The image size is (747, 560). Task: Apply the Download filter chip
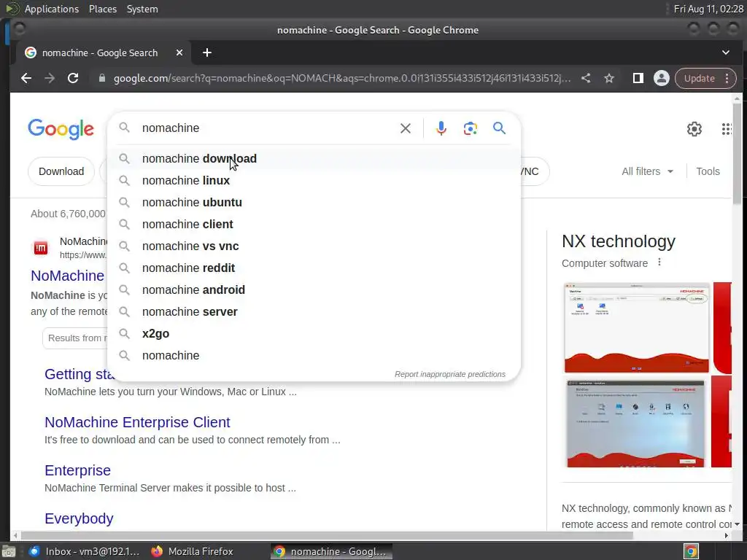click(61, 171)
